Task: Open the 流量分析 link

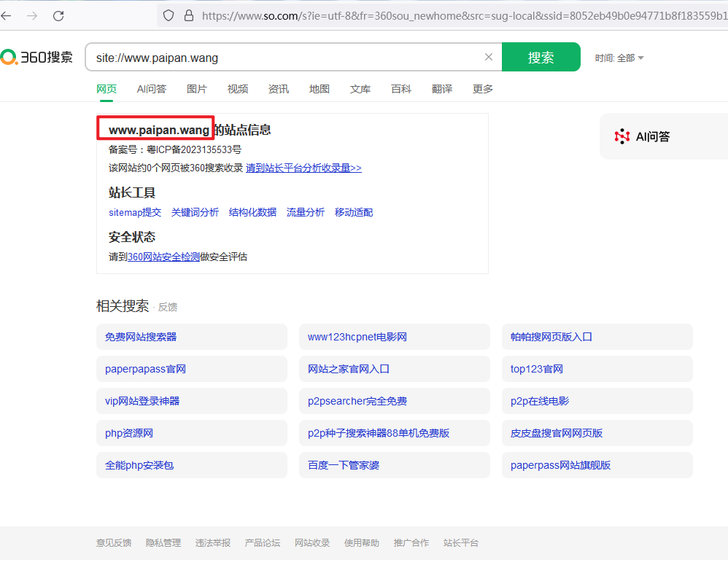Action: point(306,212)
